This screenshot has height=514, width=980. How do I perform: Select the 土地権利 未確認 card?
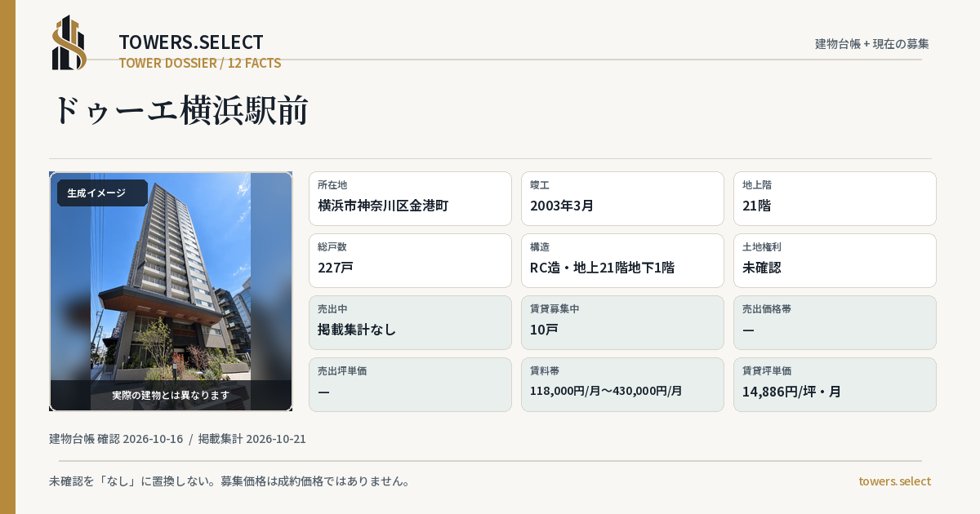coord(835,260)
